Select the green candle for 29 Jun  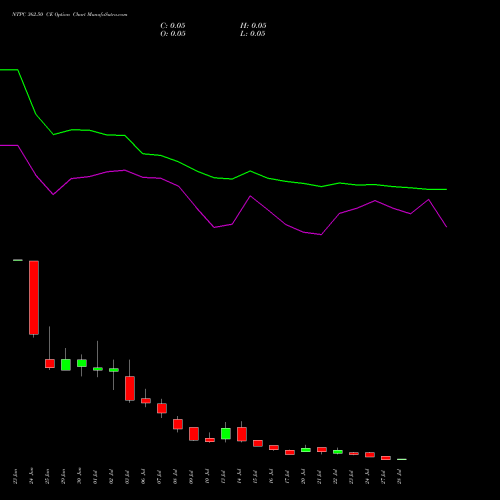(x=66, y=365)
